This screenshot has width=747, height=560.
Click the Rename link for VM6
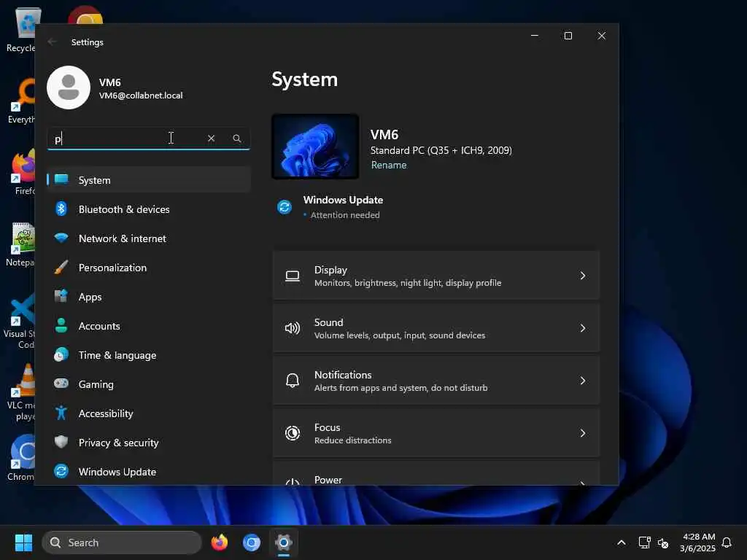389,165
